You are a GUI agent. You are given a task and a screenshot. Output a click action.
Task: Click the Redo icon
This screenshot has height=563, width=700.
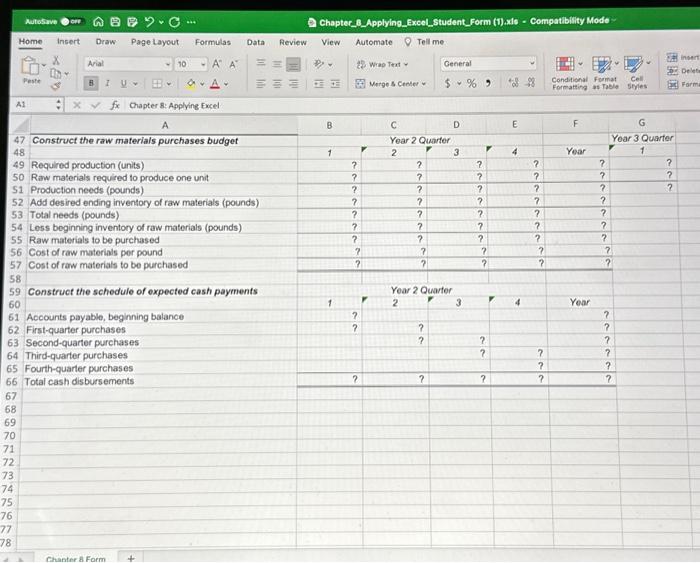(175, 22)
